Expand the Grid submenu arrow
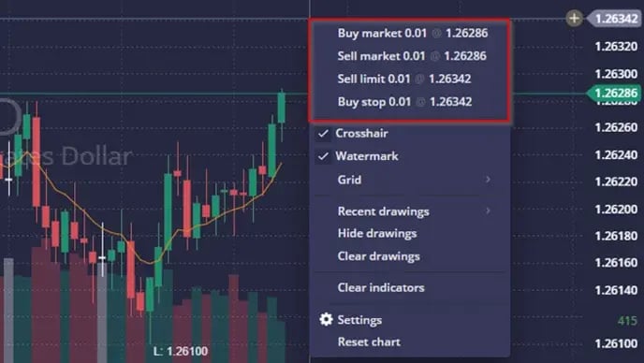 [x=488, y=180]
